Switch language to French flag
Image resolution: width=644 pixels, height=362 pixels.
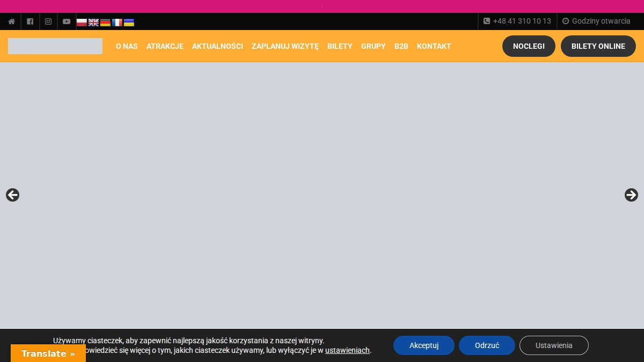(117, 23)
